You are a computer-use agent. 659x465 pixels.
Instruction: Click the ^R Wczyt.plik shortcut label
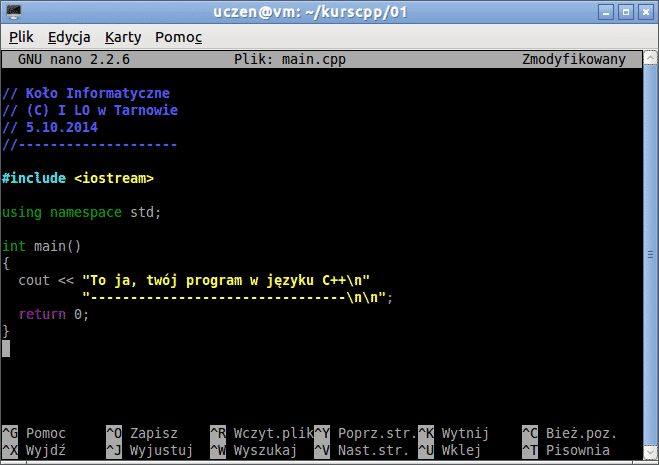pos(259,433)
